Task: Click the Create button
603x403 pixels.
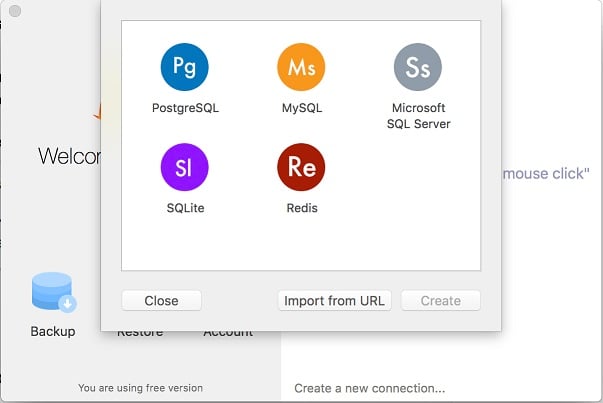Action: [441, 300]
